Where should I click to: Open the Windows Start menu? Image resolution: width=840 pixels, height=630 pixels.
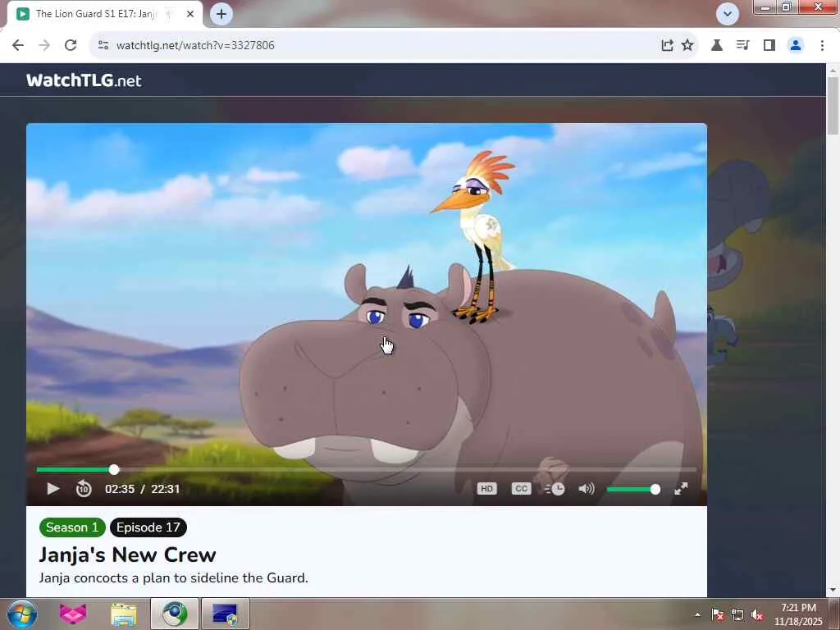22,614
